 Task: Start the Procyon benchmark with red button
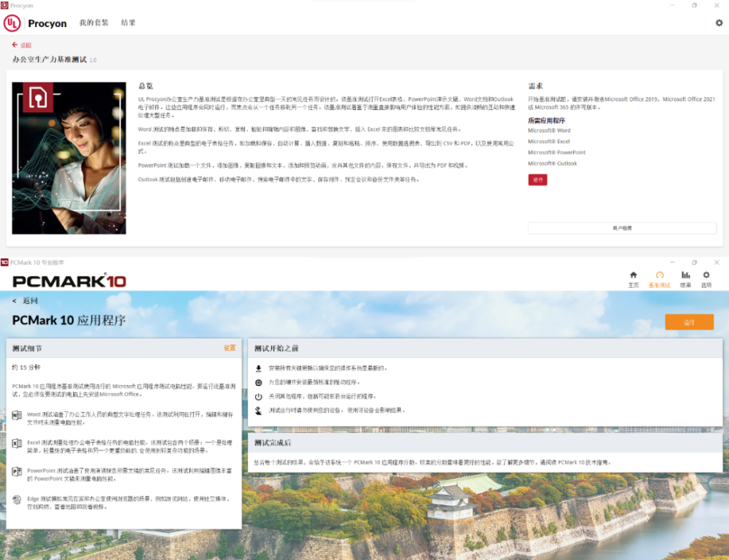(x=537, y=180)
